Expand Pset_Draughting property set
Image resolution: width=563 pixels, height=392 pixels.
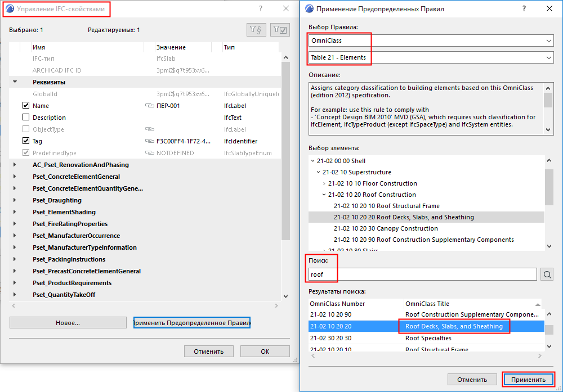pyautogui.click(x=15, y=200)
